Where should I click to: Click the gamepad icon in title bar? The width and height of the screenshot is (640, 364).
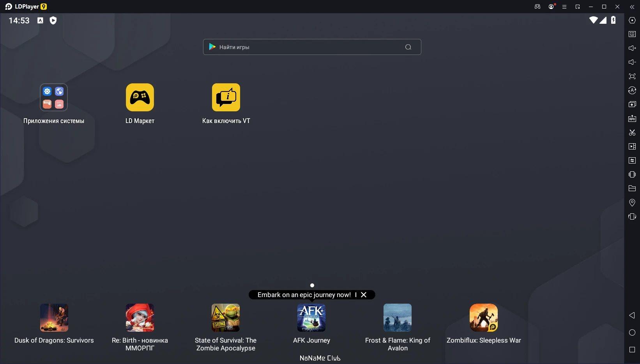(x=537, y=7)
